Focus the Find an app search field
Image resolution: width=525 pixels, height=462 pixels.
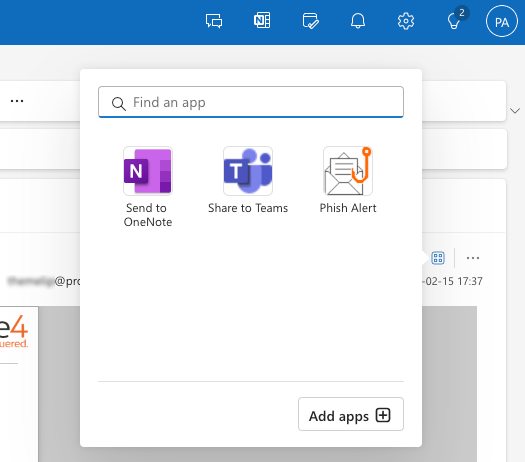[x=251, y=102]
